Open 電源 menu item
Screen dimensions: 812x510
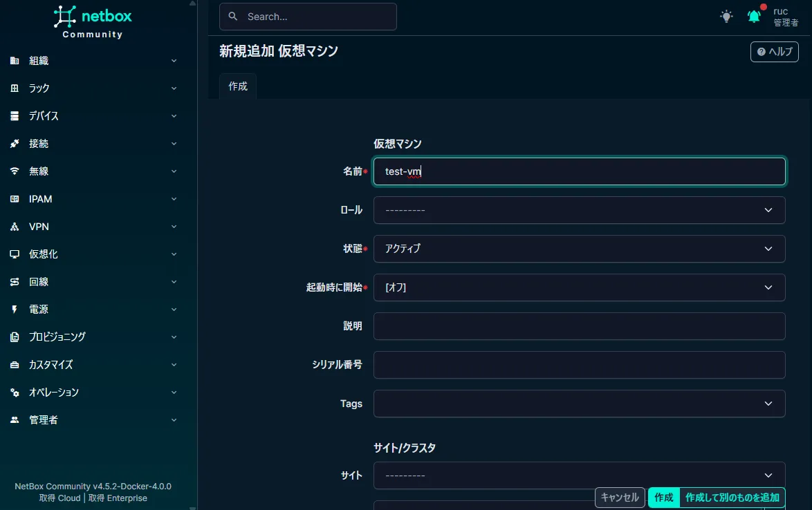point(94,310)
